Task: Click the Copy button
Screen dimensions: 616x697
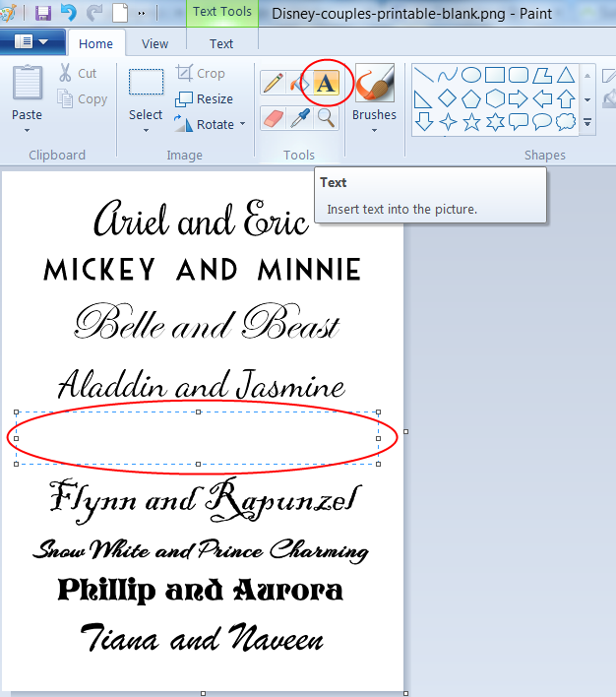Action: [83, 98]
